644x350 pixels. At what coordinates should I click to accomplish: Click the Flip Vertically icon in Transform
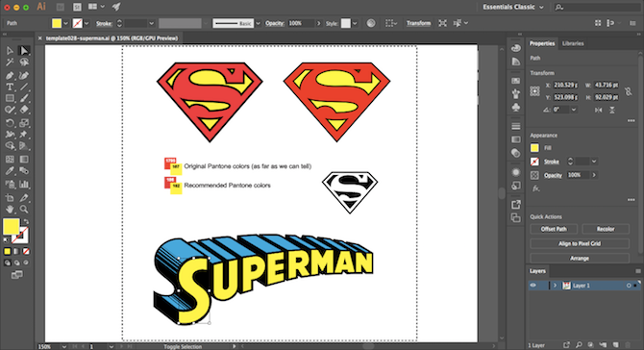(x=612, y=110)
